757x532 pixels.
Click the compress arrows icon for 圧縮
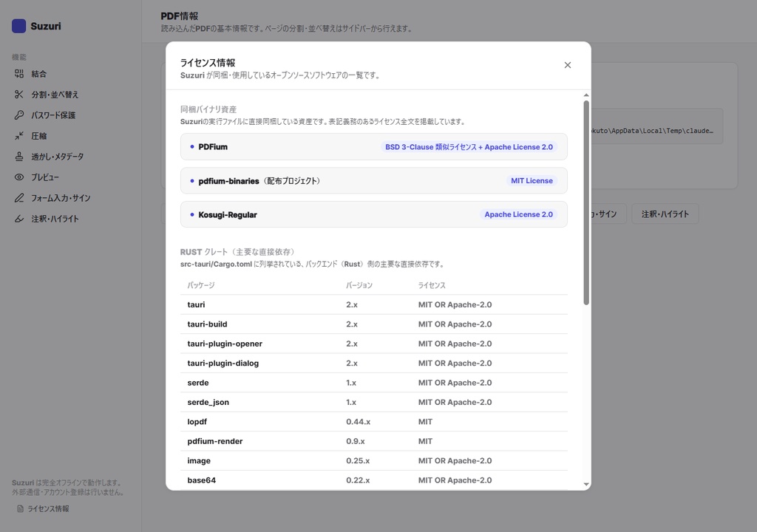click(18, 136)
